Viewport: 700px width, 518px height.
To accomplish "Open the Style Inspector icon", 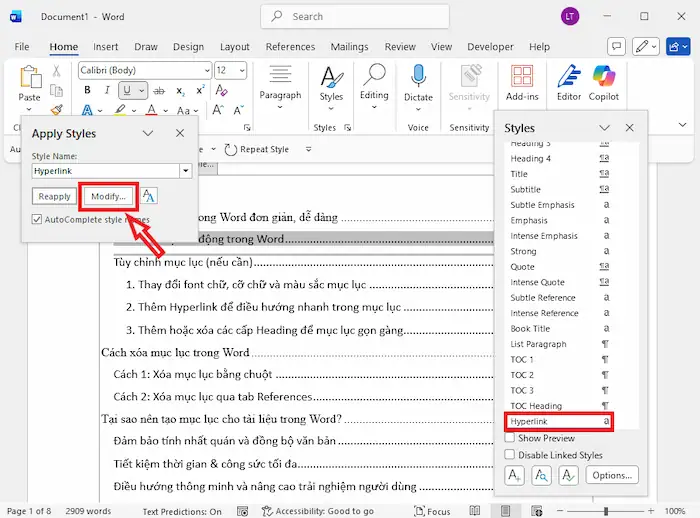I will [541, 476].
